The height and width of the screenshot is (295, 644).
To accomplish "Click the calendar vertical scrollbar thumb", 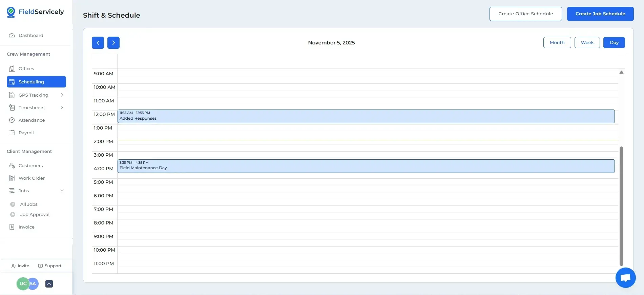I will (x=621, y=206).
